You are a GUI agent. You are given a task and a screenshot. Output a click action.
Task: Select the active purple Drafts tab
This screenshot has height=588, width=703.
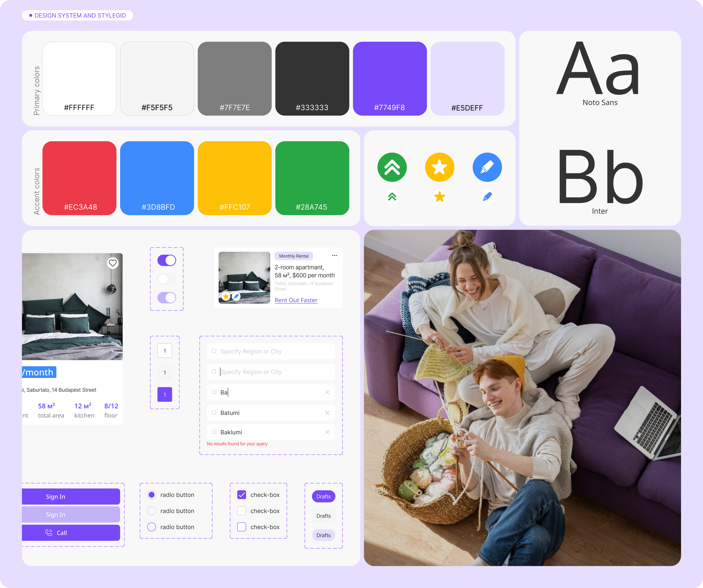(323, 496)
